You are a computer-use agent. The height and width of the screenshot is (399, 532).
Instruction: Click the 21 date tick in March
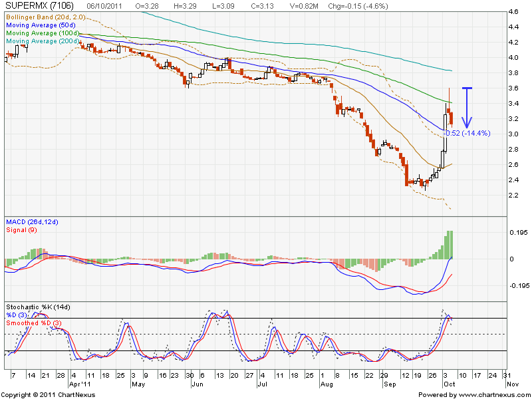coord(45,376)
